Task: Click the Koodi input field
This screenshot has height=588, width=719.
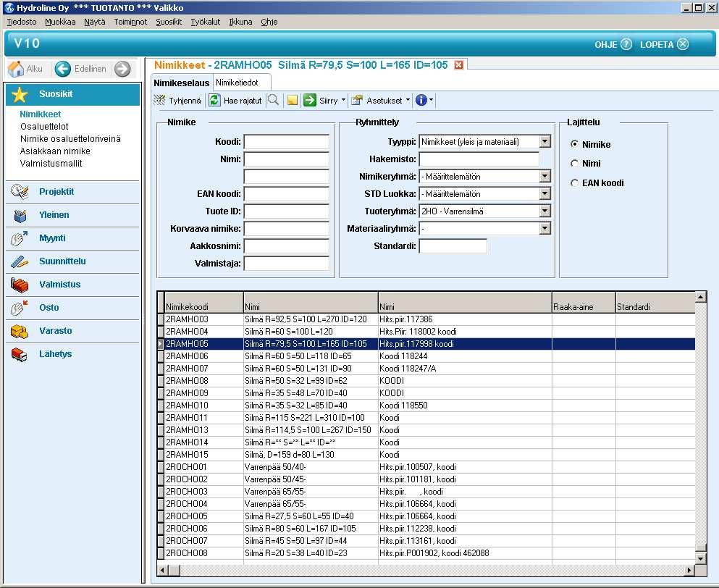Action: (x=287, y=142)
